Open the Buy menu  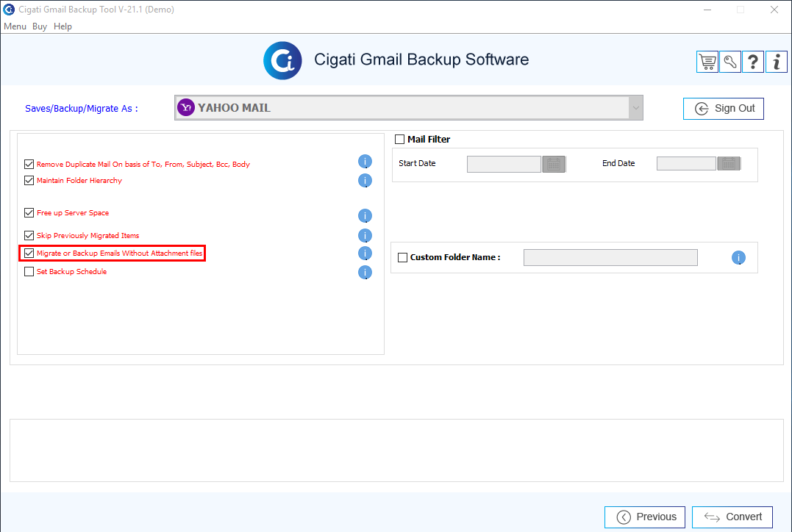pyautogui.click(x=40, y=26)
